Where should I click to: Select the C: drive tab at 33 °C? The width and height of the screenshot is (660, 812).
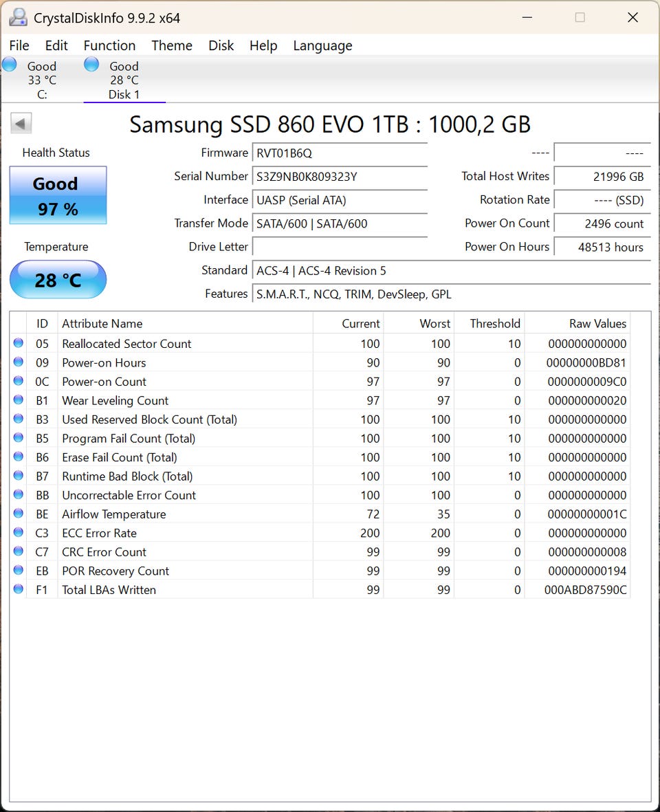click(42, 80)
